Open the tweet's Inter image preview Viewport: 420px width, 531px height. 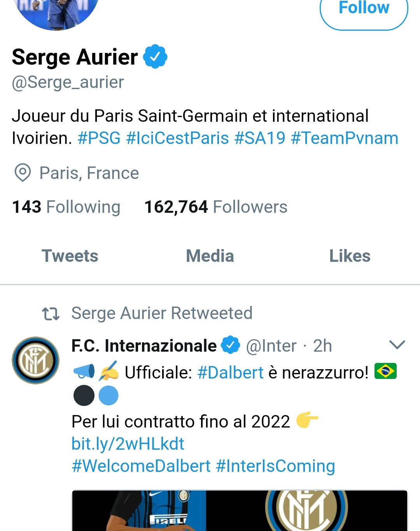coord(240,510)
